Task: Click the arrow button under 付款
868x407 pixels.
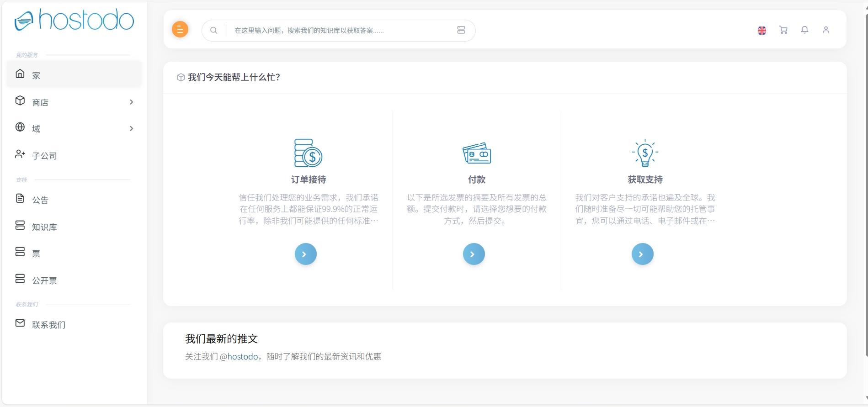Action: pos(474,254)
